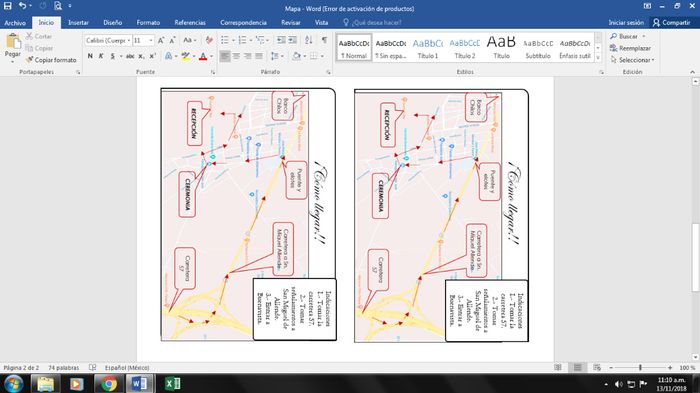Viewport: 700px width, 393px height.
Task: Click Copiar formato painter
Action: point(50,59)
